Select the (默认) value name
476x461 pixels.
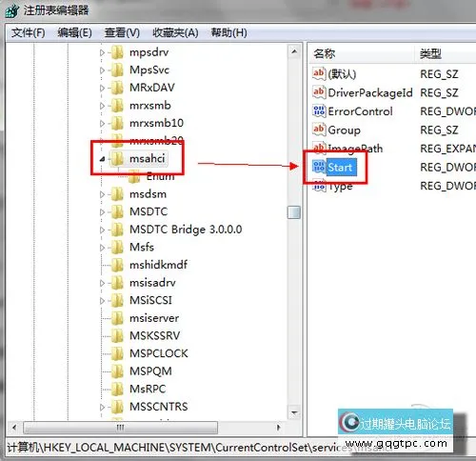click(x=342, y=74)
